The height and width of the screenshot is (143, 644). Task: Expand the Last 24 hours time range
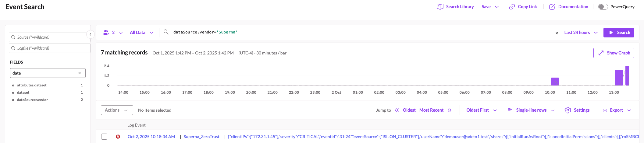581,33
